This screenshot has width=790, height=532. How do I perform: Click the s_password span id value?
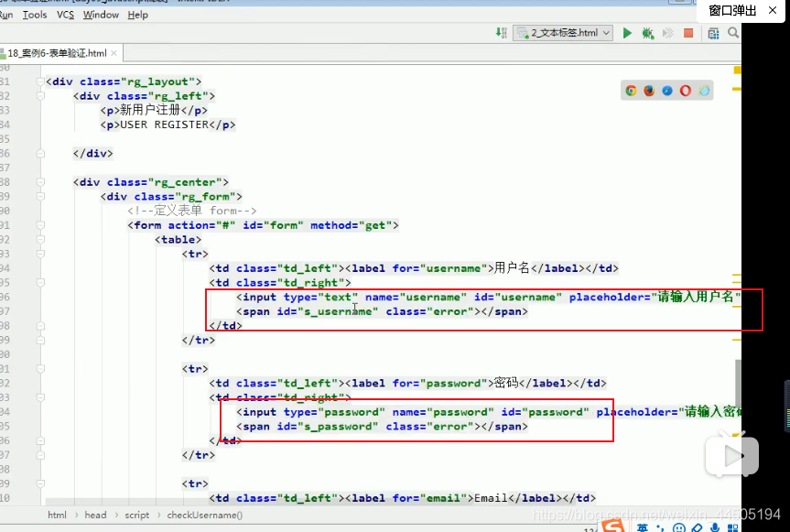[338, 426]
